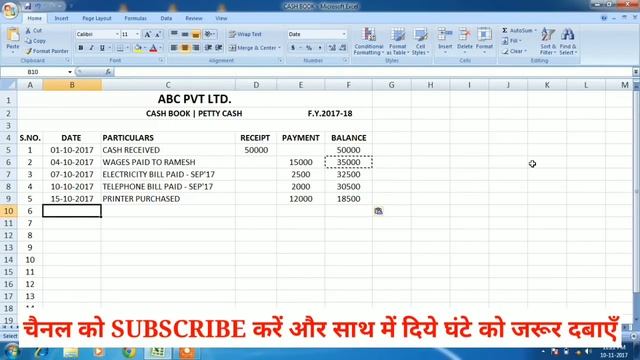Switch to the Insert tab

61,18
